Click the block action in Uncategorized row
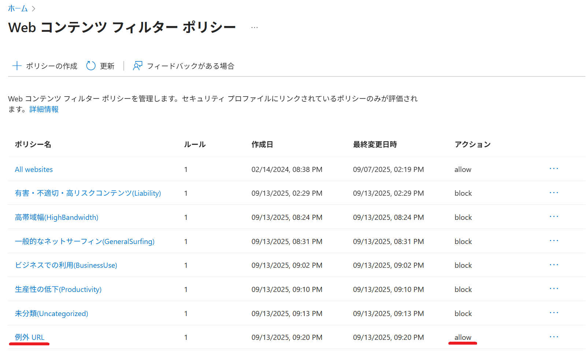Viewport: 588px width, 364px height. 463,314
